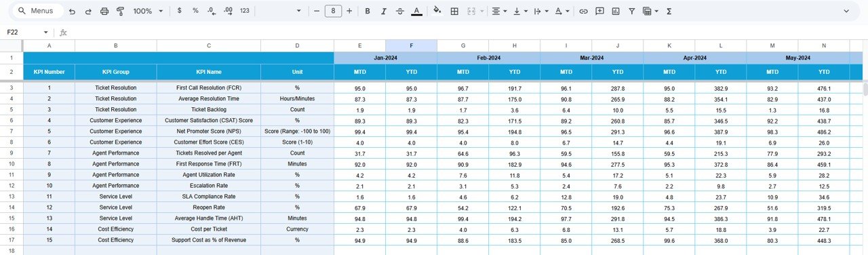Toggle Strikethrough formatting
868x255 pixels.
400,11
